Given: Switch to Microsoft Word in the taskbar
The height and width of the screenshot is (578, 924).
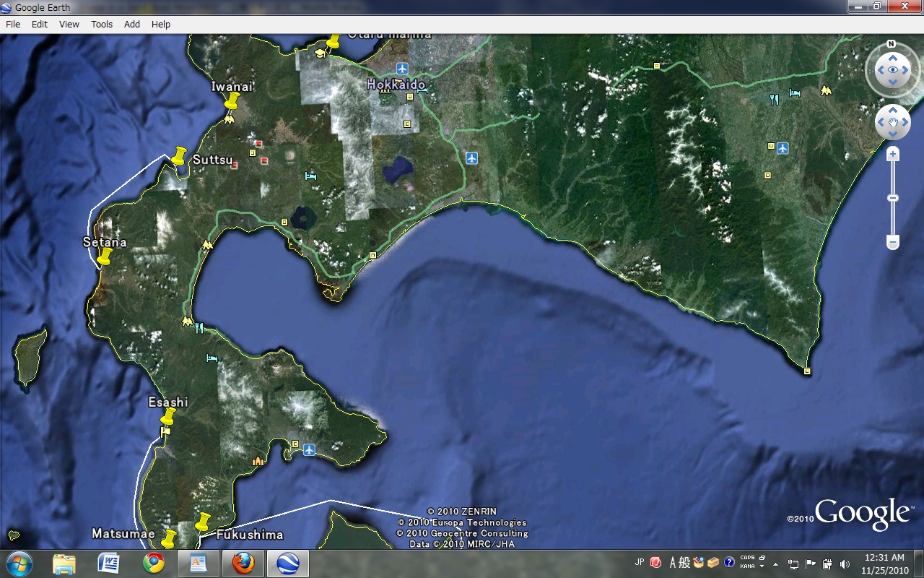Looking at the screenshot, I should click(109, 563).
